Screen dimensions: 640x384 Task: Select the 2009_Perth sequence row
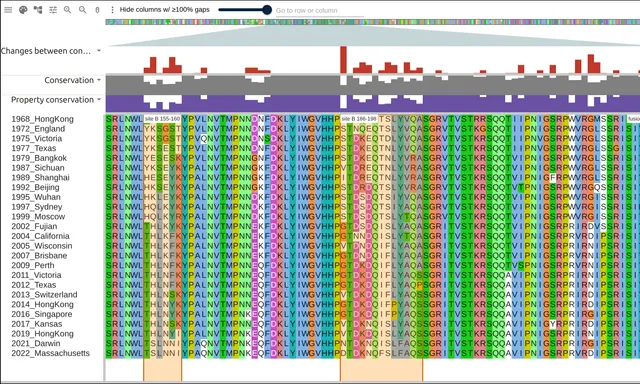(33, 265)
